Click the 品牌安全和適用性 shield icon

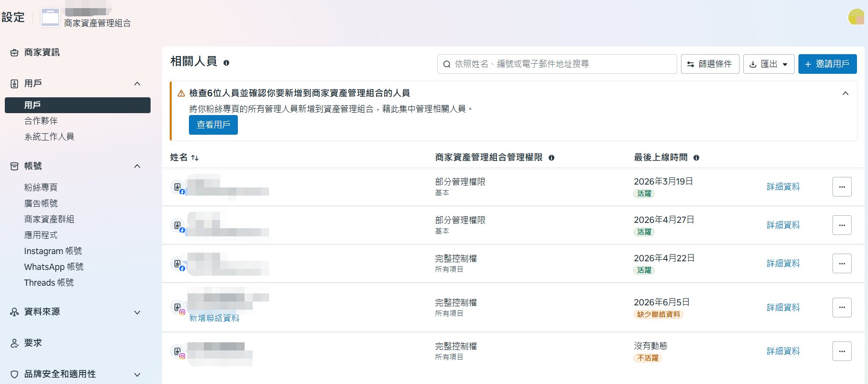point(14,374)
